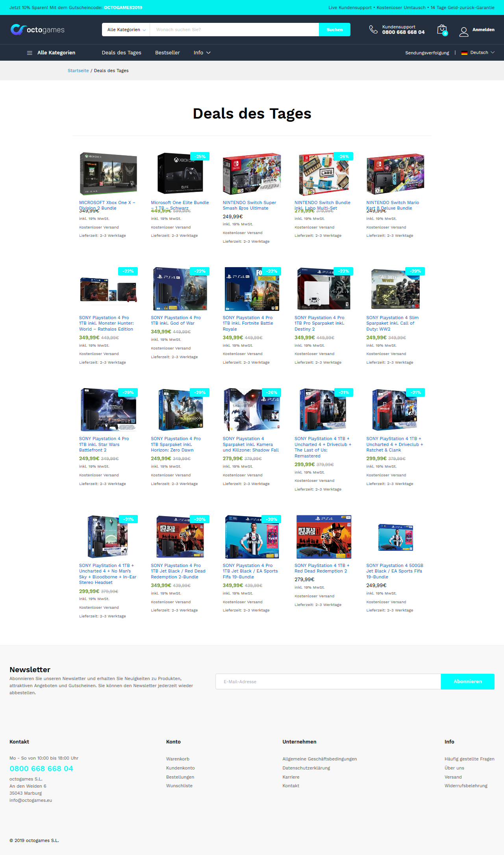
Task: Click header support number 0800 668 668 04
Action: [x=403, y=32]
